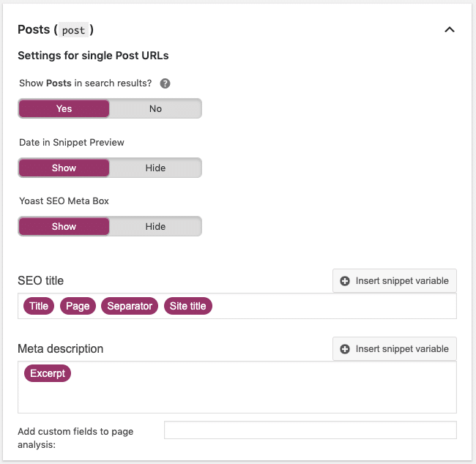This screenshot has height=464, width=476.
Task: Open Insert snippet variable for SEO title
Action: pos(394,281)
